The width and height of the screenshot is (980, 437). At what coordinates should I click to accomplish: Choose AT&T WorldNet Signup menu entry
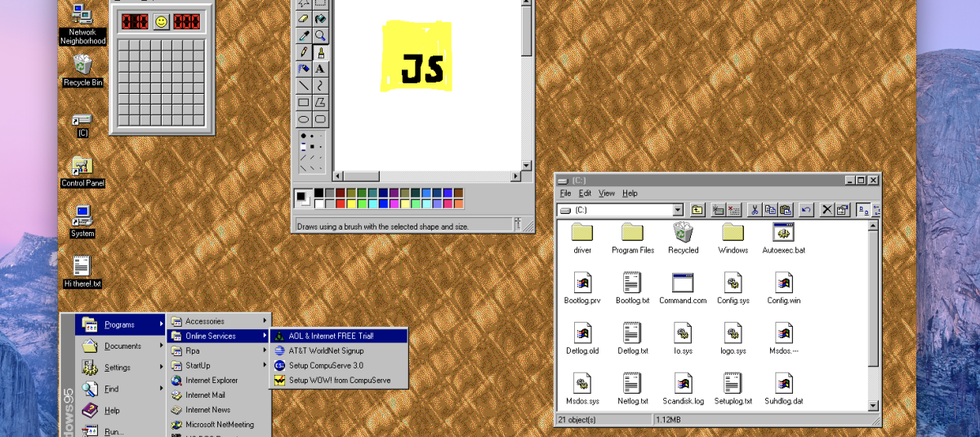326,350
